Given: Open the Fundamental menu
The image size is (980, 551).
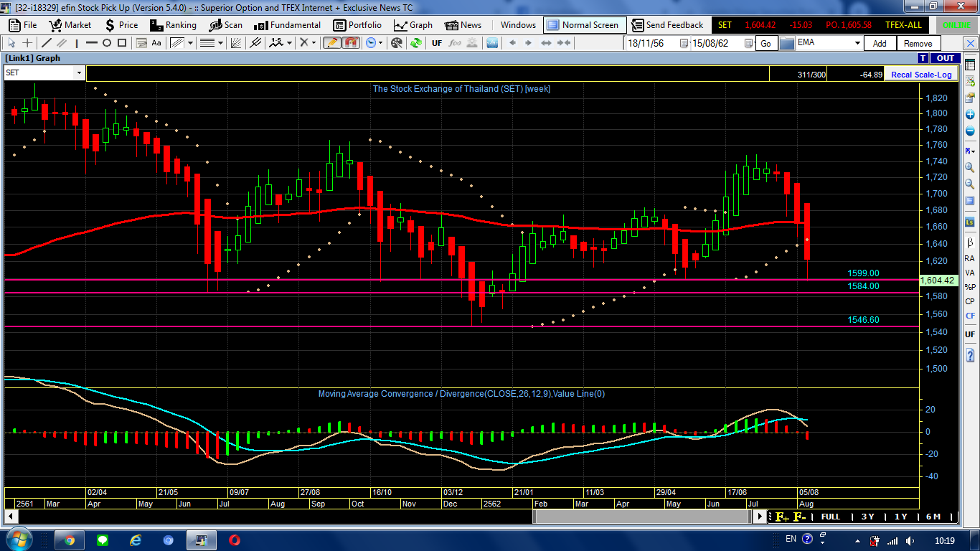Looking at the screenshot, I should point(287,25).
